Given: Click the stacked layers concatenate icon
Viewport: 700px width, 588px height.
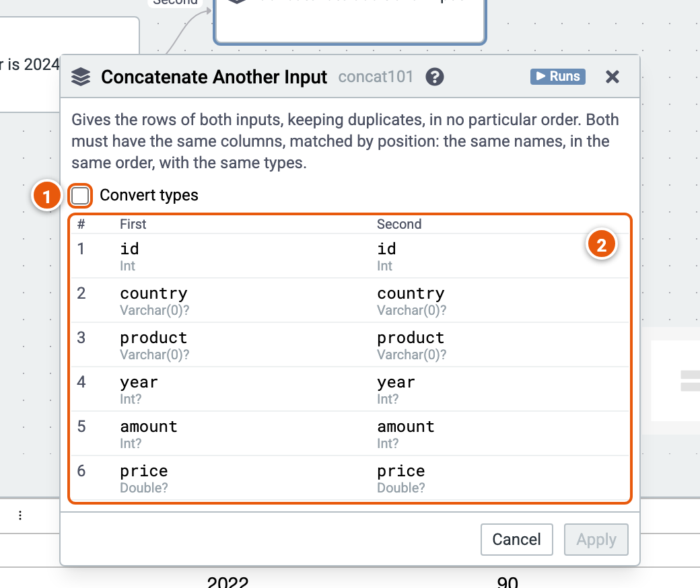Looking at the screenshot, I should click(x=81, y=77).
